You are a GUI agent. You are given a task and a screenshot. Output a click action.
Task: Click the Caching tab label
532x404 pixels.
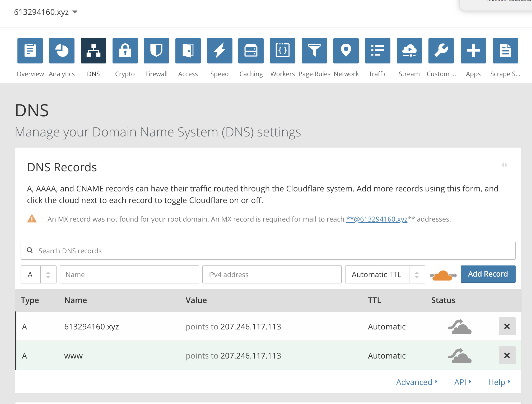click(251, 74)
